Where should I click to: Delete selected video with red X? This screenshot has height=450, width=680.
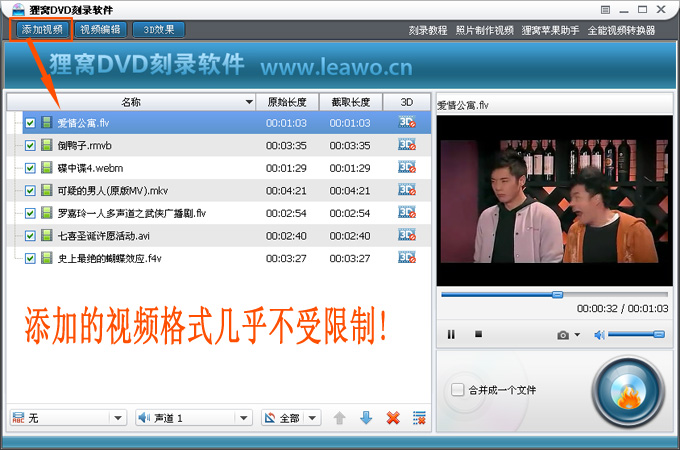393,418
